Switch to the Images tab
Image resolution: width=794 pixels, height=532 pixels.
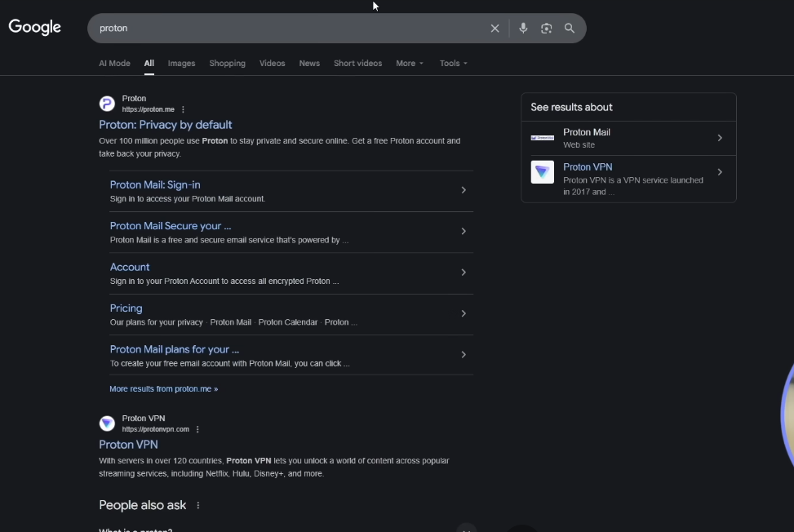(x=181, y=63)
